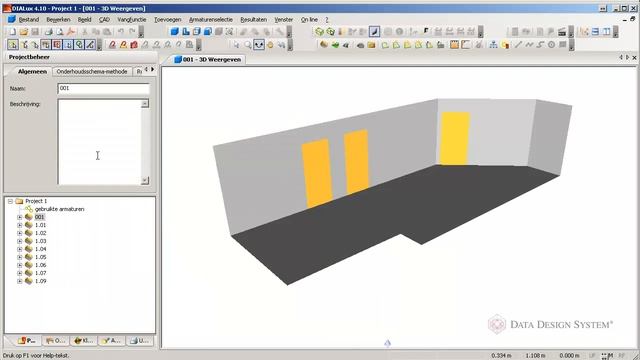Collapse the Project 1 tree node
Image resolution: width=640 pixels, height=360 pixels.
[11, 201]
